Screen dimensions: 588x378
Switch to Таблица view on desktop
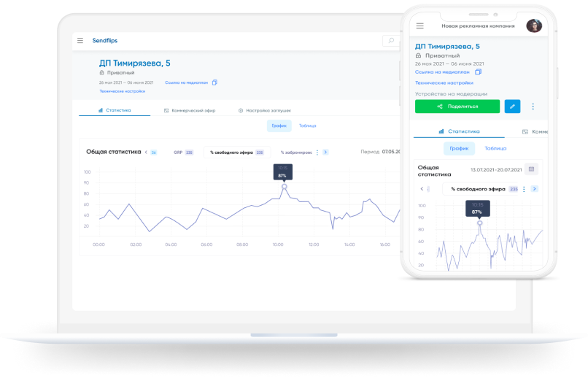pyautogui.click(x=308, y=126)
